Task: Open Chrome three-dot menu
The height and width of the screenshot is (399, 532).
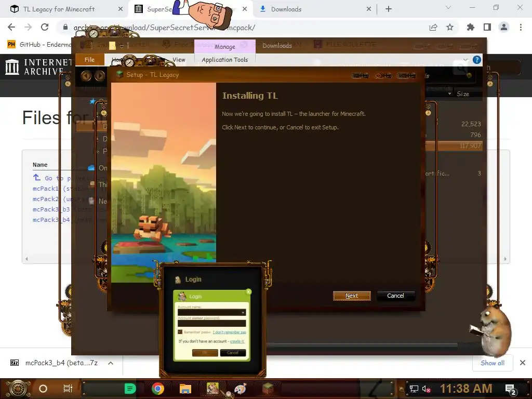Action: [521, 27]
